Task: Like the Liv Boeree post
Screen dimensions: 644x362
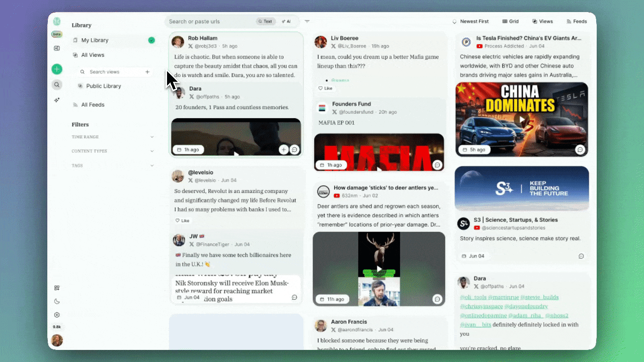Action: (325, 88)
